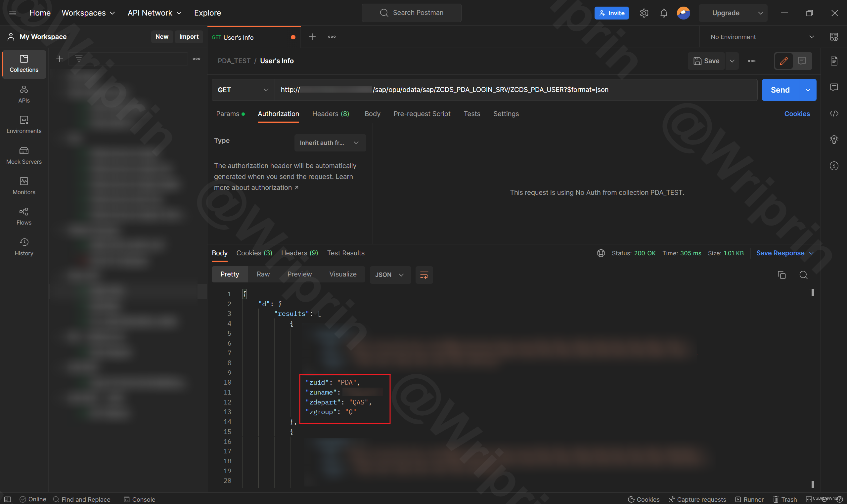
Task: Enable the word wrap toggle in response
Action: click(x=424, y=274)
